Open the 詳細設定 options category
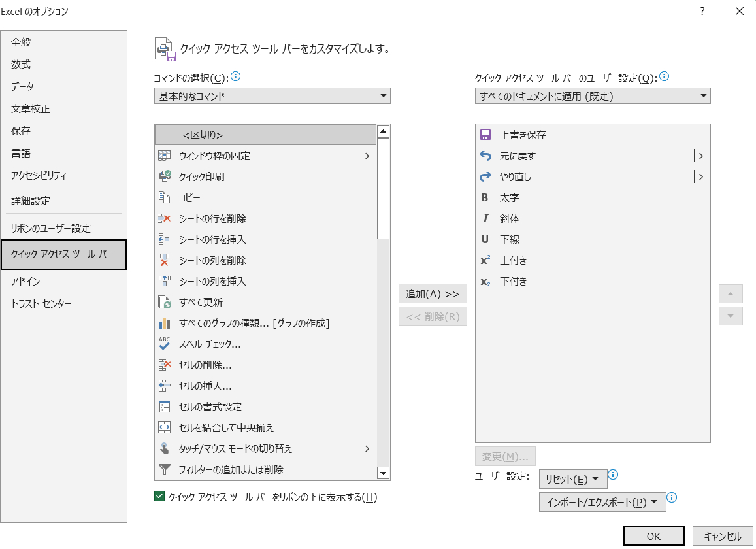This screenshot has width=756, height=549. tap(63, 201)
